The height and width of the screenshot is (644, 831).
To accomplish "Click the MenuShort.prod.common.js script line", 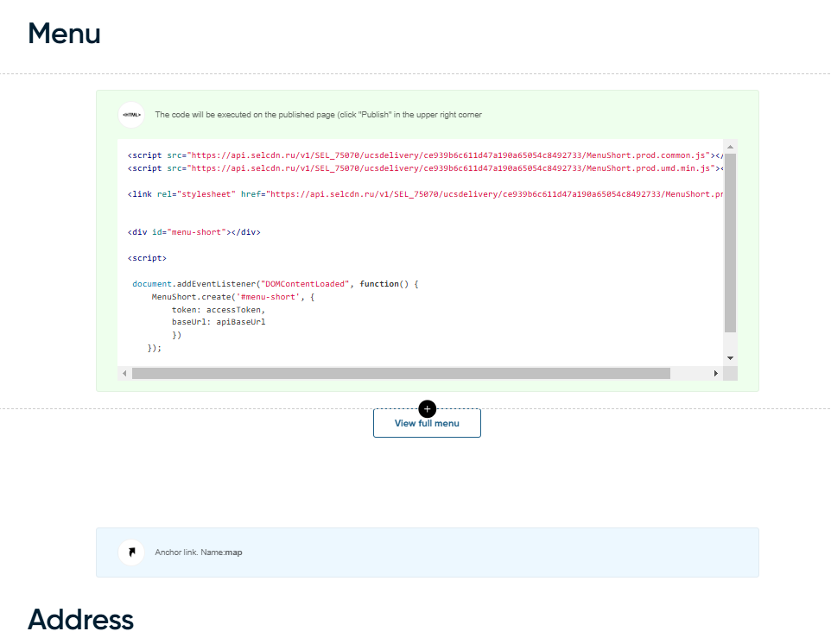I will (425, 155).
